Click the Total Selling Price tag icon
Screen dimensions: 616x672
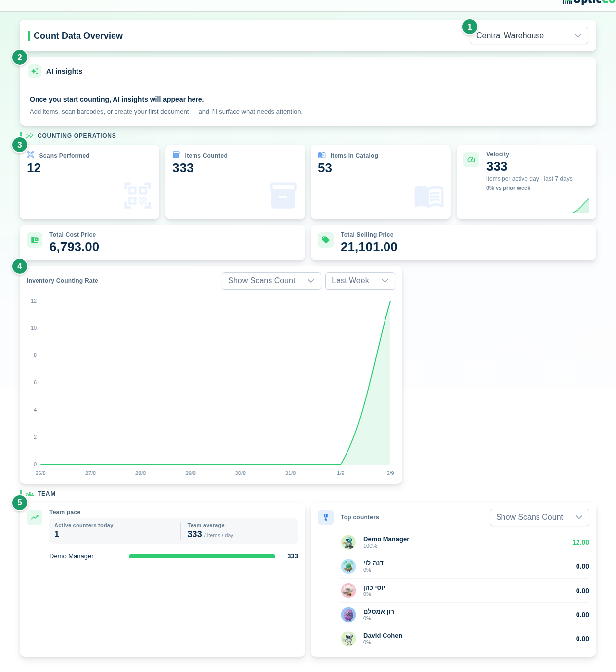326,240
